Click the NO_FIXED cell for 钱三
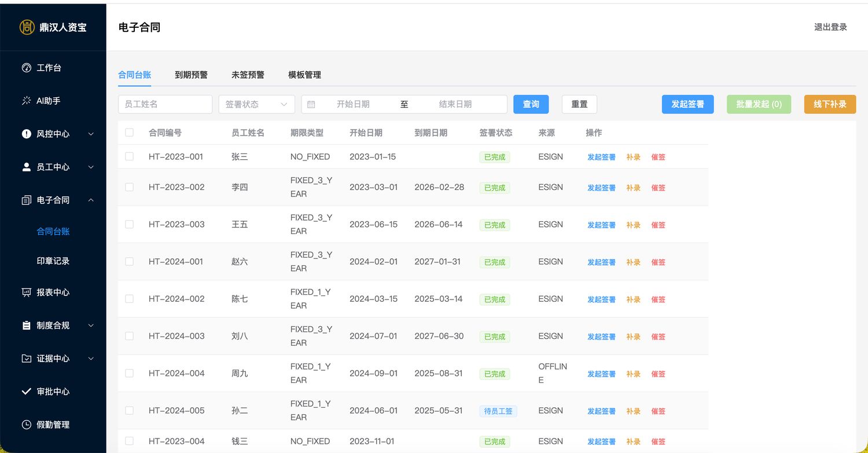This screenshot has height=453, width=868. [x=310, y=441]
